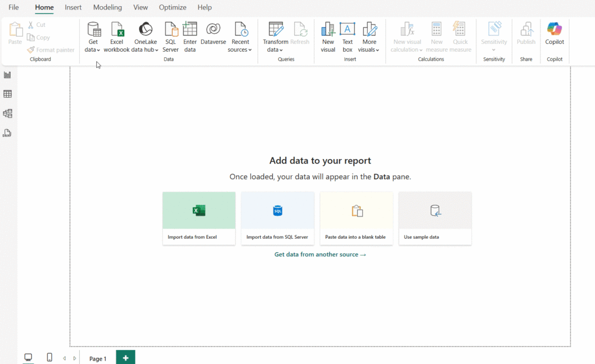Screen dimensions: 595x364
Task: Open the Modeling ribbon tab
Action: [108, 7]
